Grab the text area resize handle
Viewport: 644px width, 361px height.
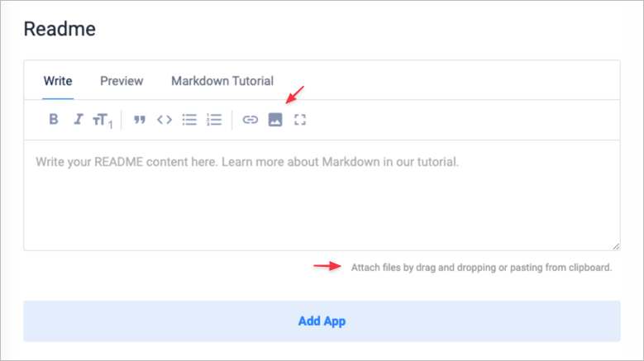point(616,246)
